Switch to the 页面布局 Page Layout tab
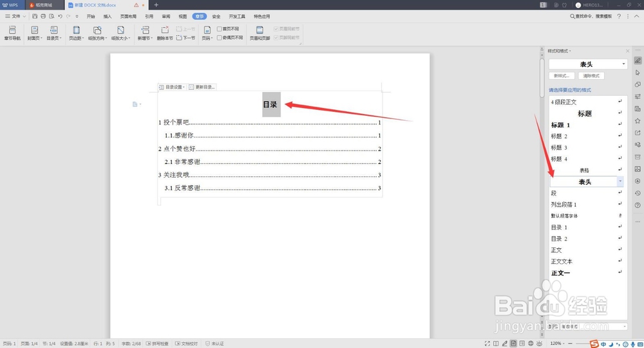This screenshot has height=348, width=644. (128, 17)
